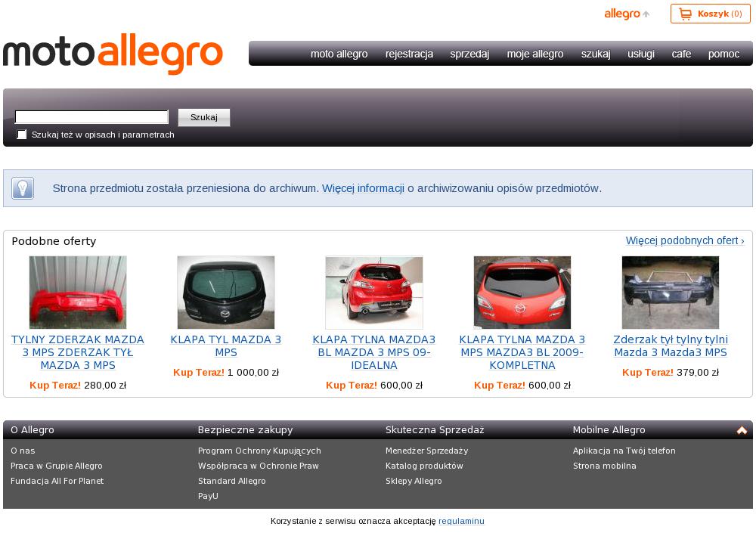
Task: Open pomoc help menu
Action: pos(723,54)
